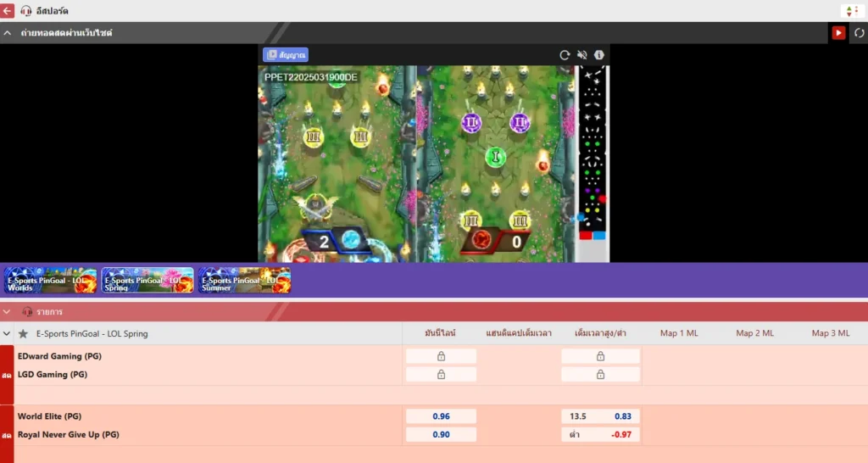
Task: Select World Elite moneyline odds 0.96
Action: [x=441, y=416]
